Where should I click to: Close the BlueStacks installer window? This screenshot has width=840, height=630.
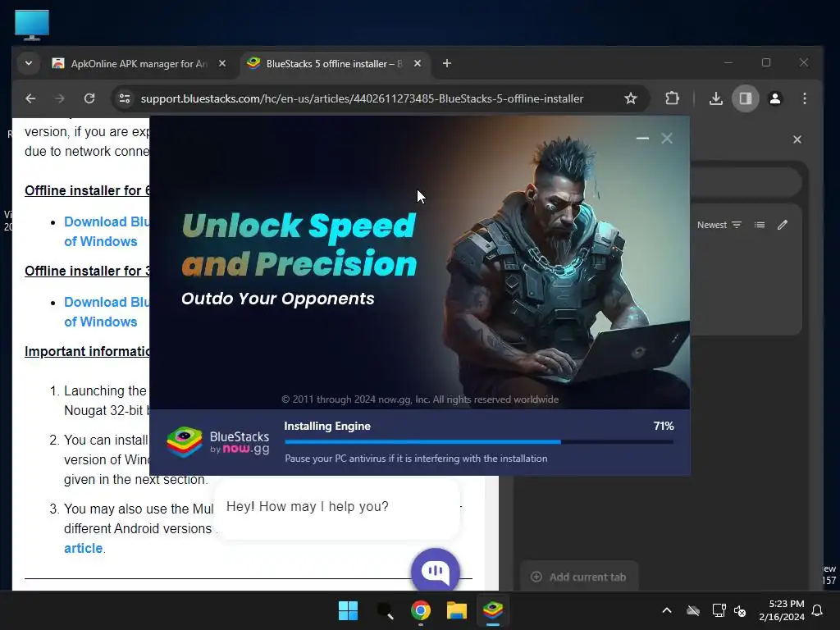pyautogui.click(x=666, y=138)
